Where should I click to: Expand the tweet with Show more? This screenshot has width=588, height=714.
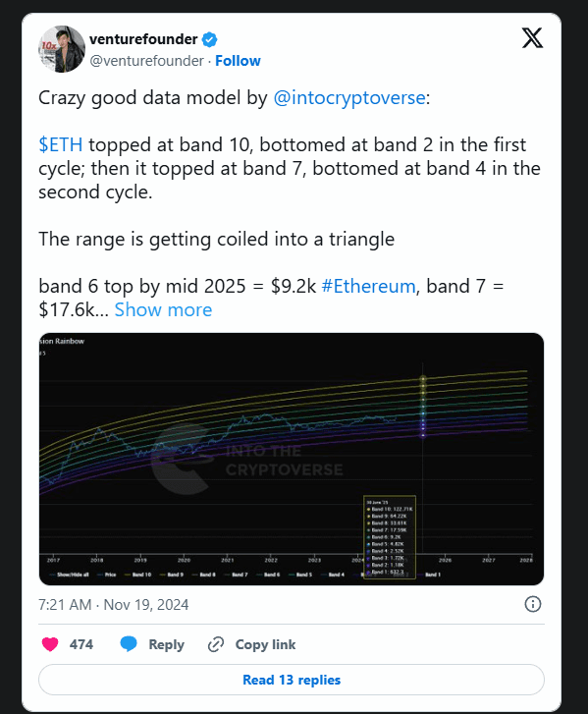pos(163,310)
